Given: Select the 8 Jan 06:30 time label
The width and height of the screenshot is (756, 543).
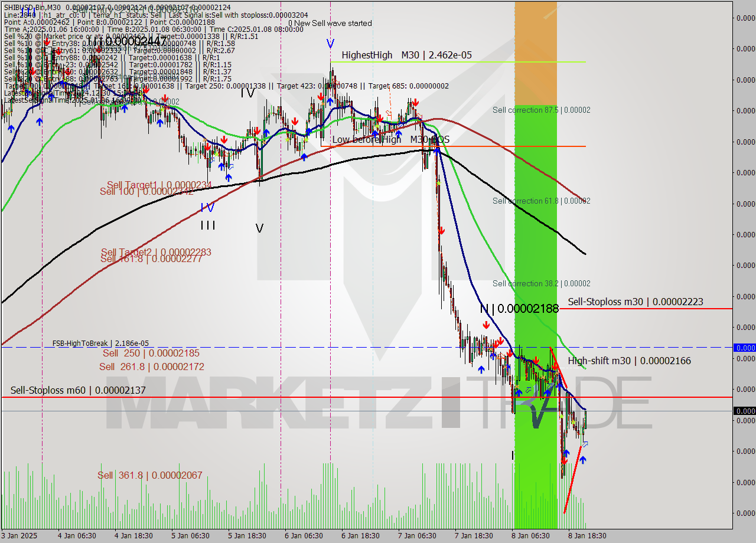Looking at the screenshot, I should pyautogui.click(x=531, y=535).
